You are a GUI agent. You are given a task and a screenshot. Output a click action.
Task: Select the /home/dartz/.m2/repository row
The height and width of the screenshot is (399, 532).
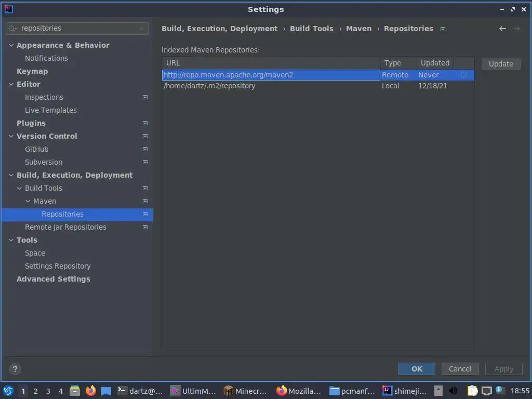click(318, 86)
